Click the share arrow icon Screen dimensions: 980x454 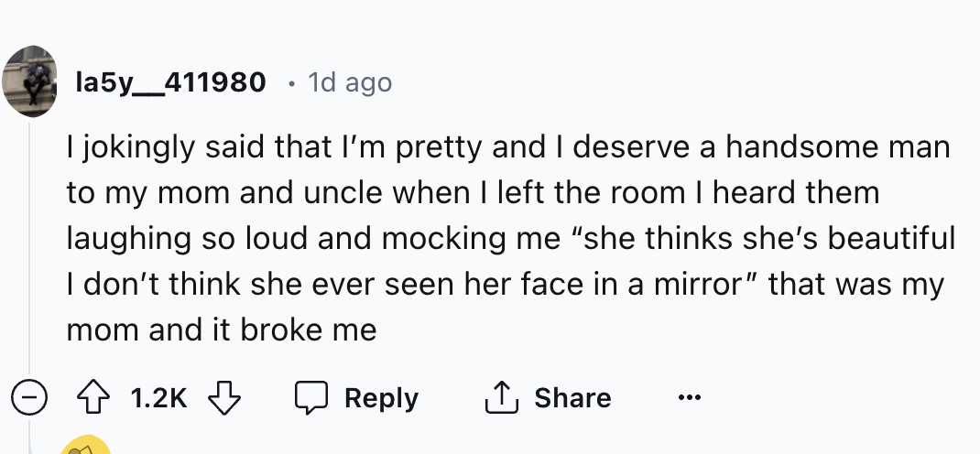[x=499, y=397]
